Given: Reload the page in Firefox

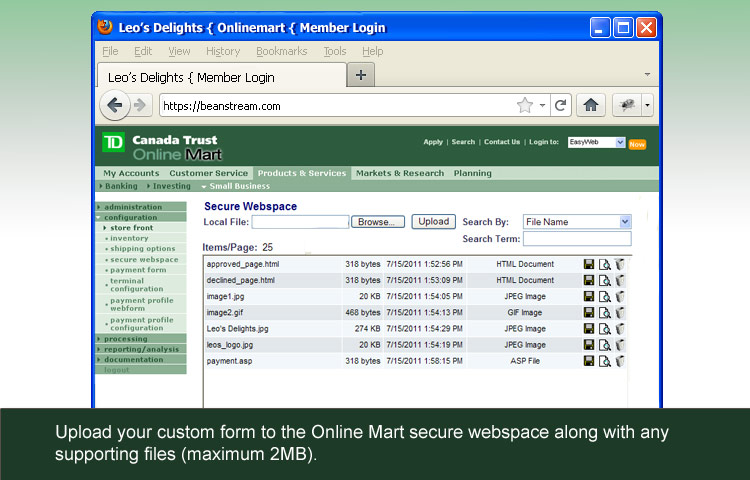Looking at the screenshot, I should pos(561,105).
